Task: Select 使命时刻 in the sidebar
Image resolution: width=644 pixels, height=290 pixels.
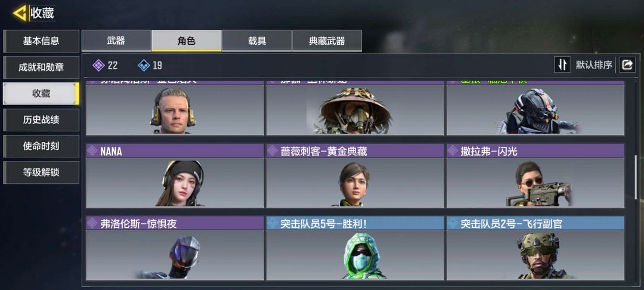Action: [41, 146]
